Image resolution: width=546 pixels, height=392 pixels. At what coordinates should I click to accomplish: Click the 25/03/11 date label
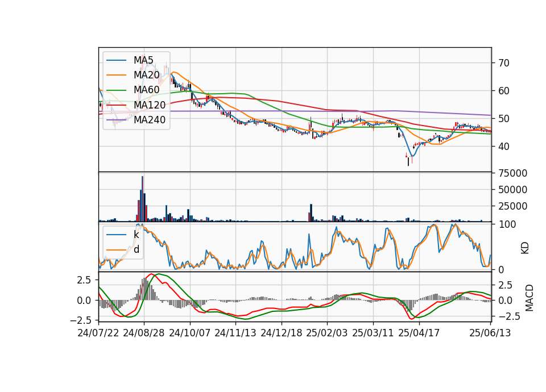click(373, 333)
